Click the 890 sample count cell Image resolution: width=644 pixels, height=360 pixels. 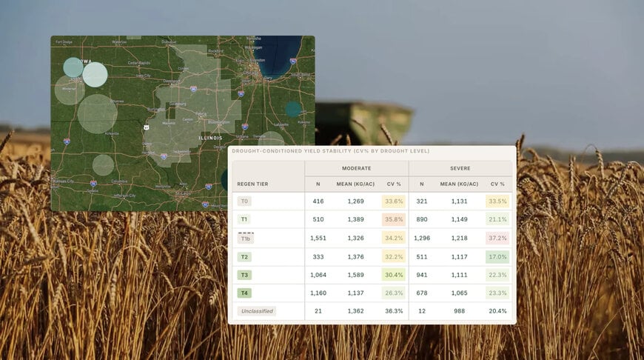pyautogui.click(x=422, y=219)
